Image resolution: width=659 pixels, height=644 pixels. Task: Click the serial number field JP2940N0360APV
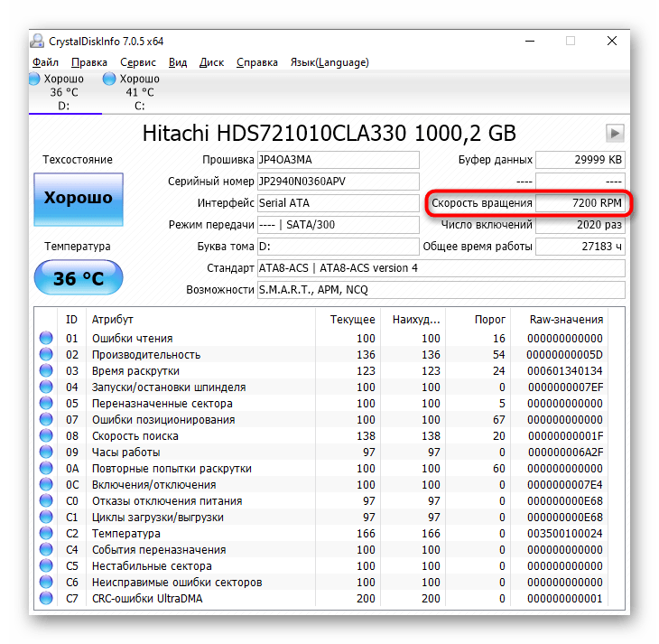pos(339,182)
